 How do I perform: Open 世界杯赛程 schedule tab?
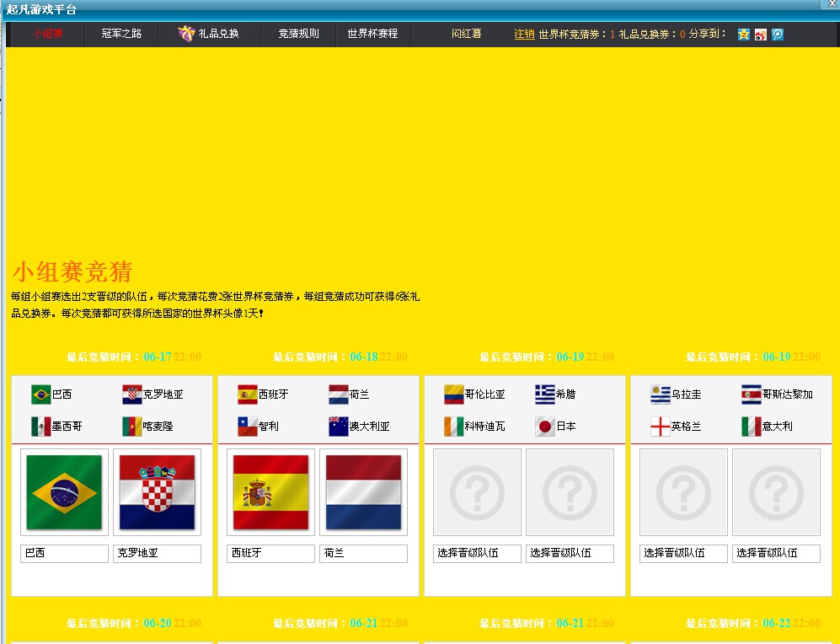pyautogui.click(x=372, y=34)
